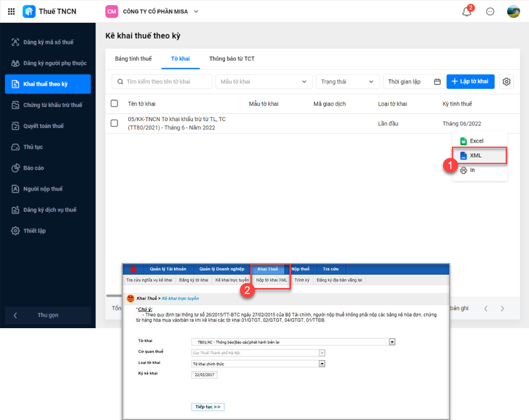
Task: Open Đăng ký tờ khai submenu
Action: (x=194, y=280)
